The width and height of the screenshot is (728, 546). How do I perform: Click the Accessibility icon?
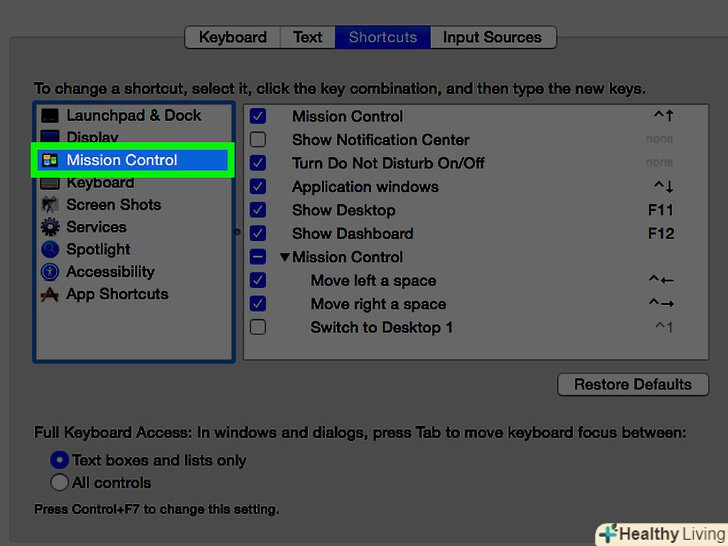50,272
